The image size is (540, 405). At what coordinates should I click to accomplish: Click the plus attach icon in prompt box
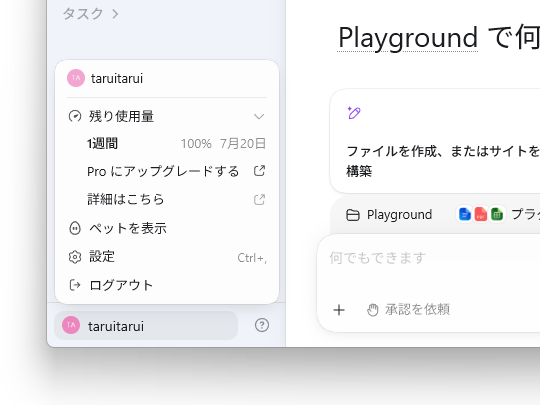[x=339, y=310]
